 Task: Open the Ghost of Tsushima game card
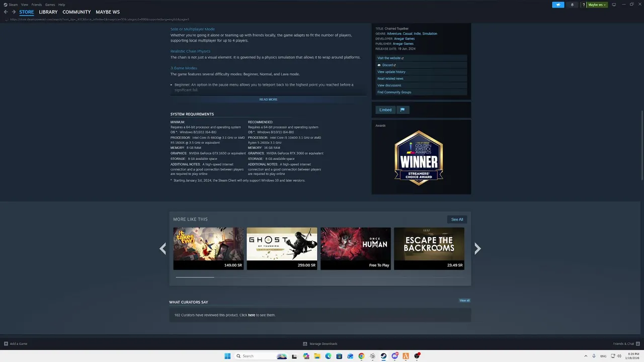282,248
